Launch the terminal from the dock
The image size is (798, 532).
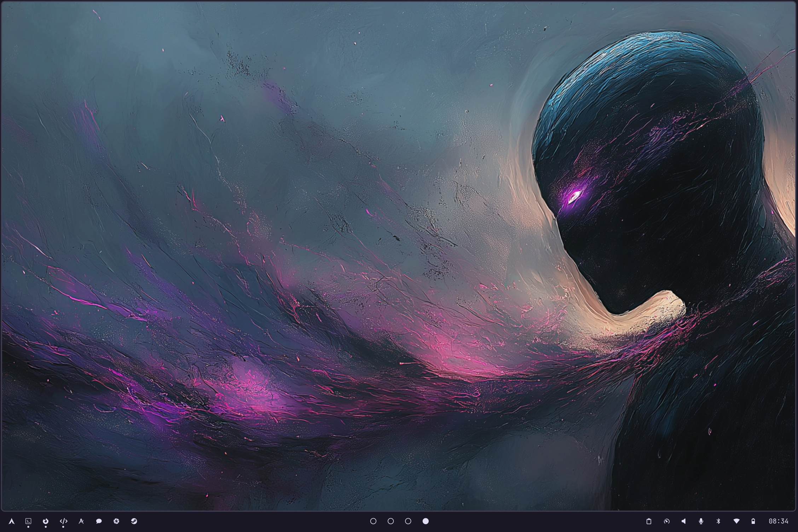[28, 521]
